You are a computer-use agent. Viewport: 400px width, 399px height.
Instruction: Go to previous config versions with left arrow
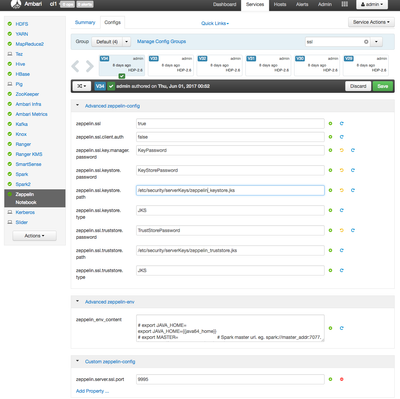[76, 66]
